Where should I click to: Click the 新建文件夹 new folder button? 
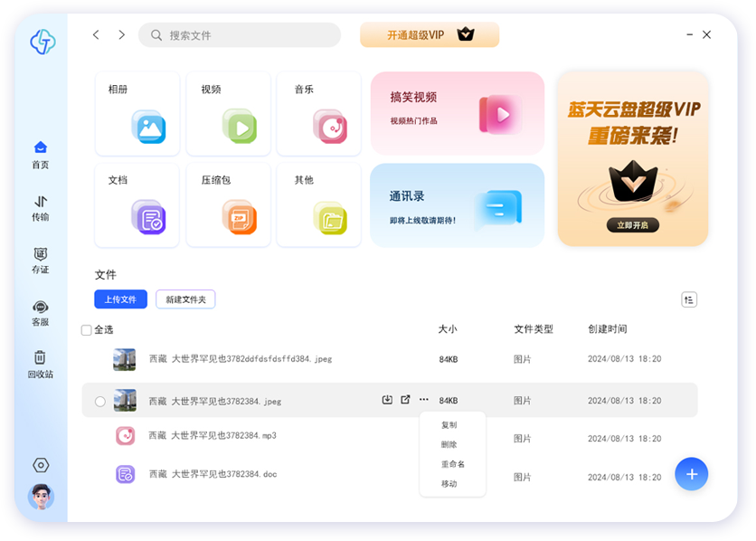[x=185, y=299]
